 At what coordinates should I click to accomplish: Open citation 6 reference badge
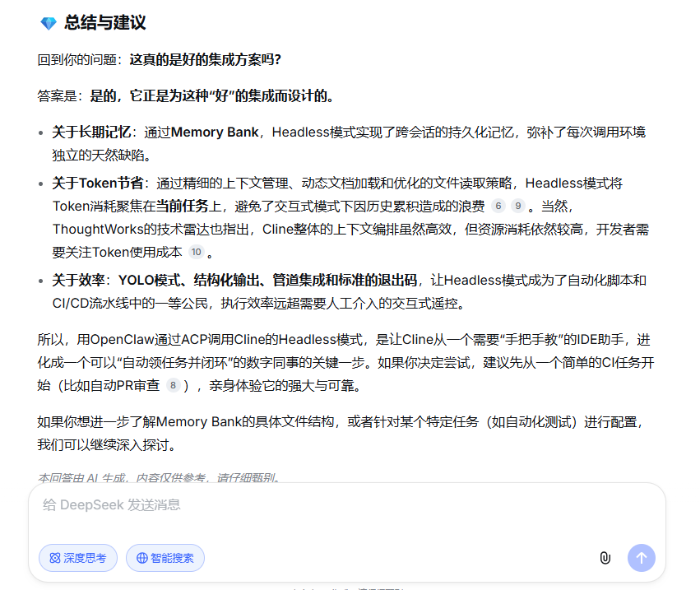498,206
